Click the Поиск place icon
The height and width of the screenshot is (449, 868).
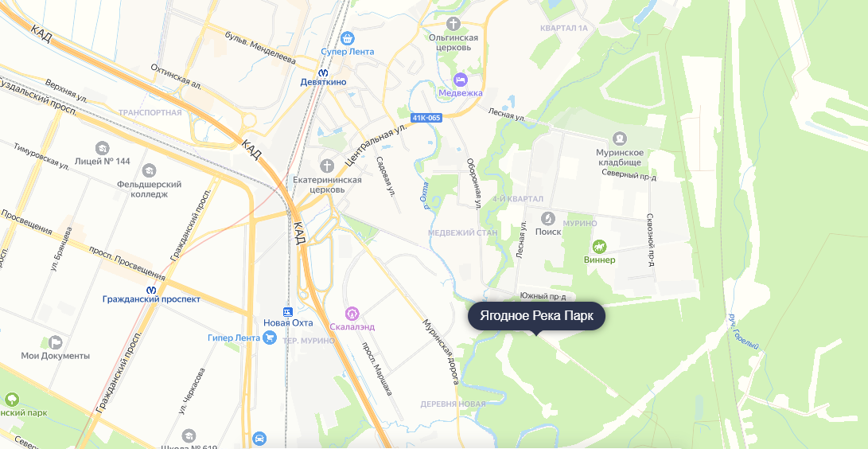(x=548, y=218)
